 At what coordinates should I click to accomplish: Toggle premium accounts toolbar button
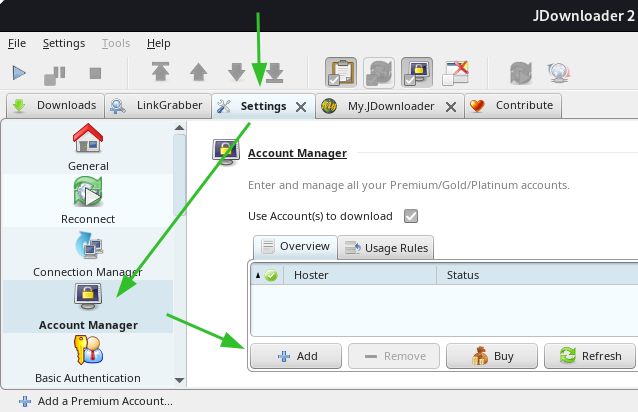pyautogui.click(x=417, y=72)
